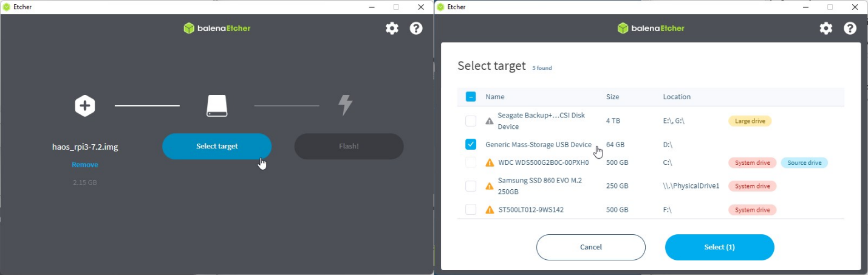This screenshot has height=275, width=868.
Task: Maximize the left Etcher window
Action: (396, 7)
